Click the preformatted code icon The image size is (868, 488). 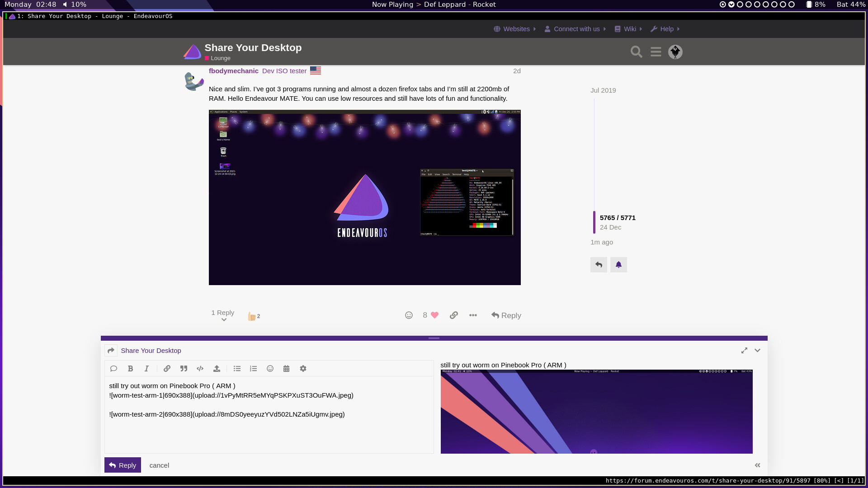(x=200, y=369)
